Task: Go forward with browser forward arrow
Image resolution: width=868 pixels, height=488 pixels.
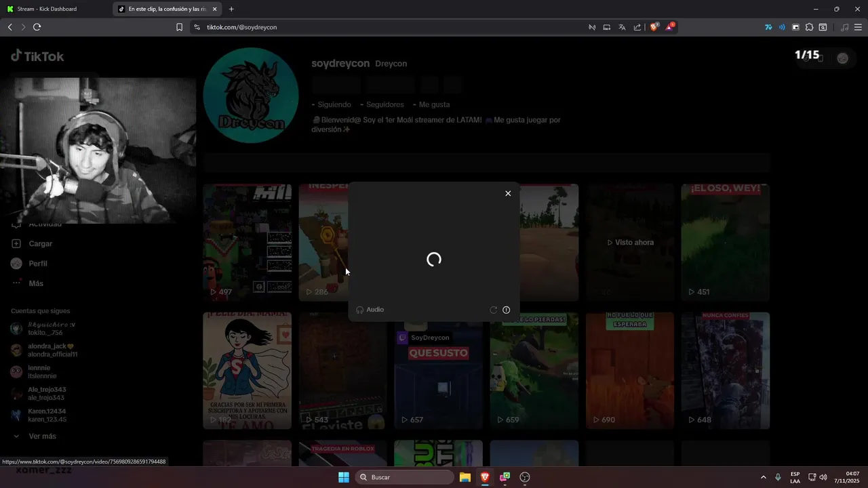Action: tap(23, 27)
